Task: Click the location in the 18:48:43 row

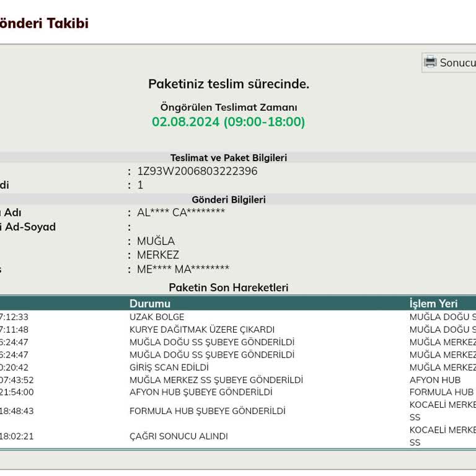Action: pos(443,411)
